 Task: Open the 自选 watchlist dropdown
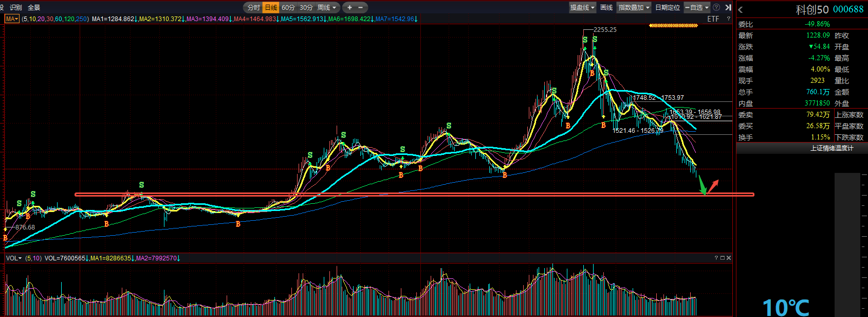pos(697,7)
